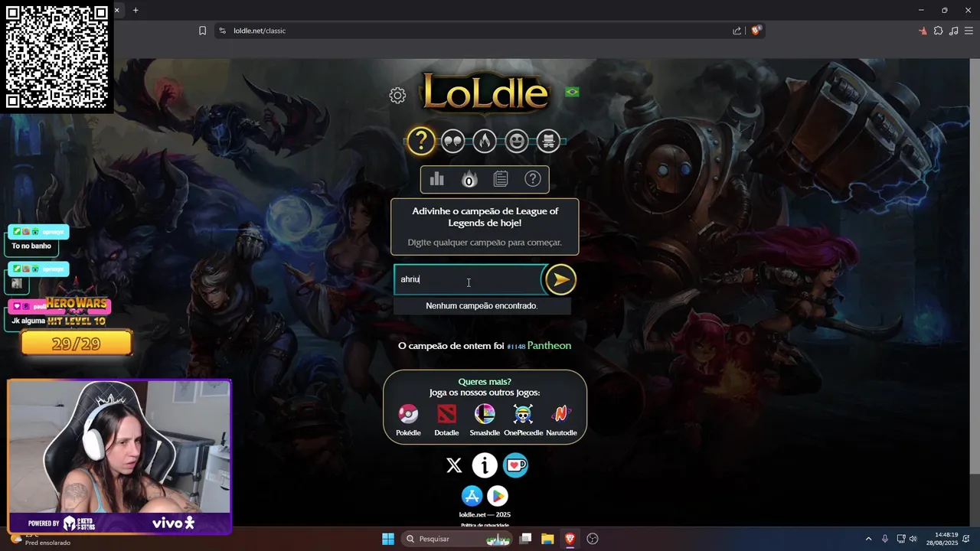Change language via Brazil flag

(572, 92)
